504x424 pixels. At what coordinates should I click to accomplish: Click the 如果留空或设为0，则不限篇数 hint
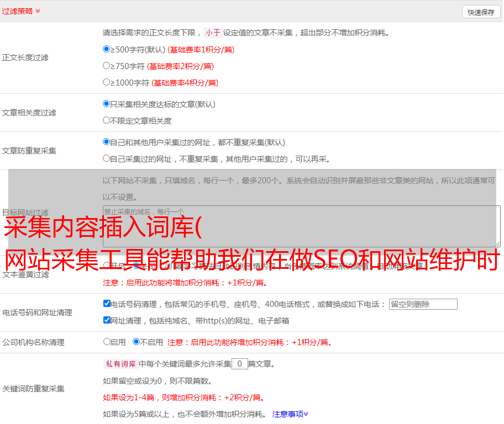tap(158, 381)
